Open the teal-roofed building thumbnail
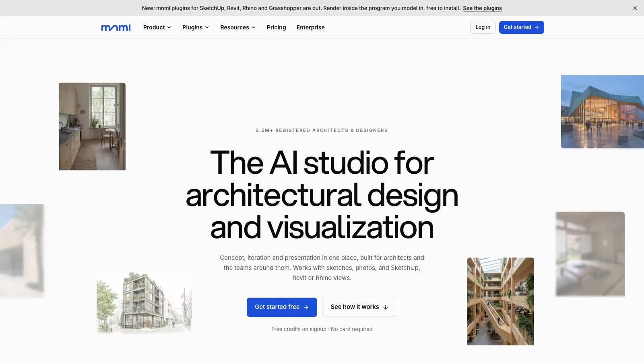 point(603,111)
